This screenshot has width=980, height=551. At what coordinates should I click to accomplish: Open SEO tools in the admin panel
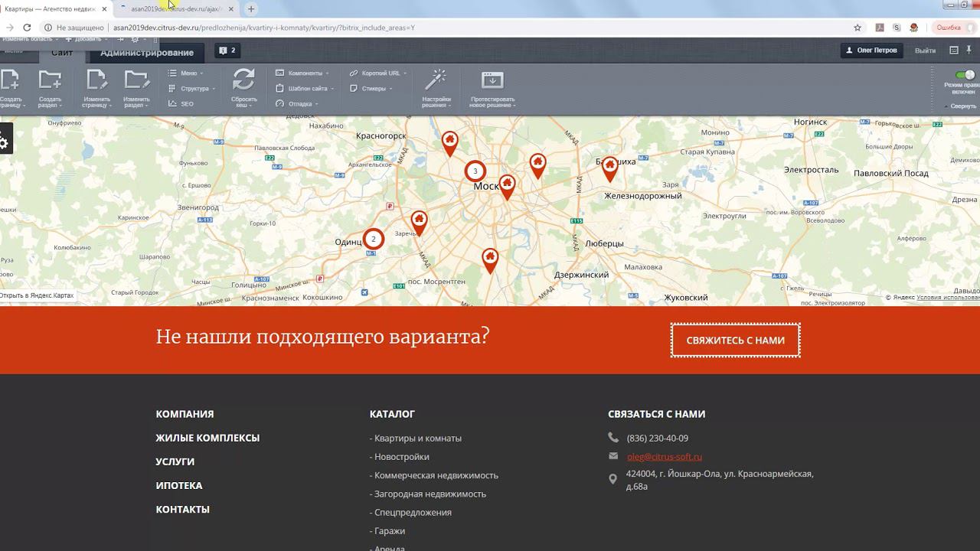pos(181,103)
